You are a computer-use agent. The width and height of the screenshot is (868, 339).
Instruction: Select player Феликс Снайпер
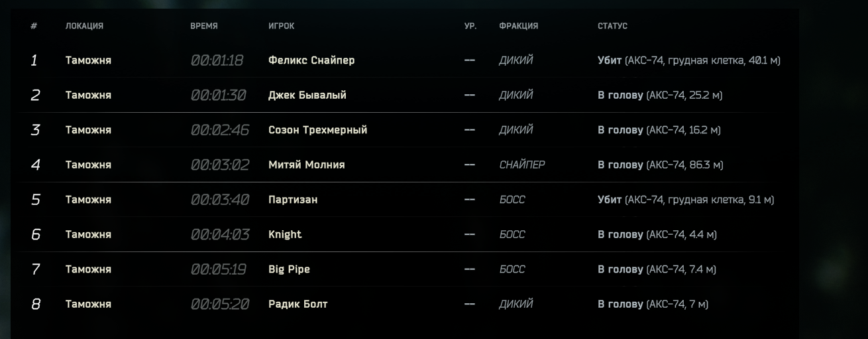pyautogui.click(x=311, y=60)
